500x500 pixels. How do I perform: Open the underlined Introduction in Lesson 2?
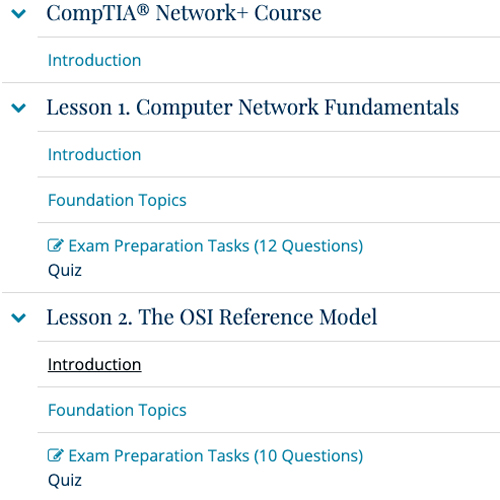[x=95, y=364]
